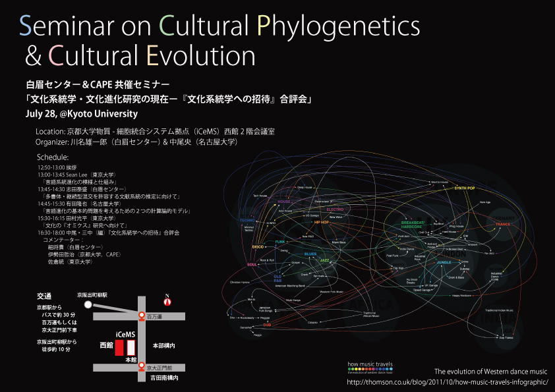Click the '交通' access heading
The image size is (555, 392).
click(x=44, y=296)
